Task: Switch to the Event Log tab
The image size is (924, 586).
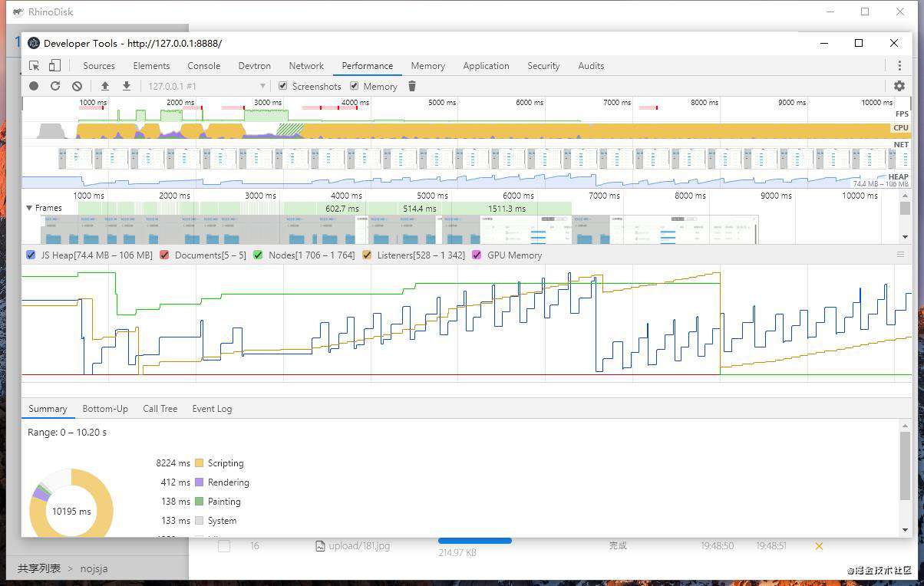Action: (x=212, y=409)
